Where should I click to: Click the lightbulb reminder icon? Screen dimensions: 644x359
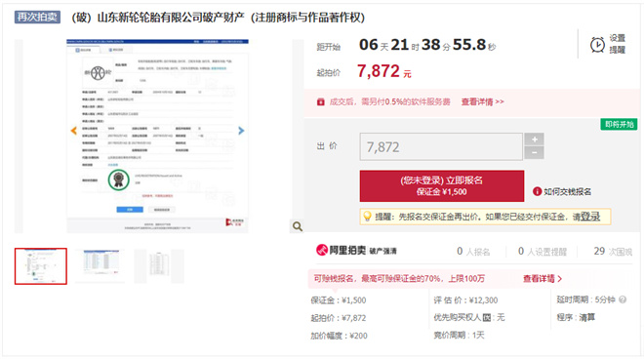click(367, 216)
